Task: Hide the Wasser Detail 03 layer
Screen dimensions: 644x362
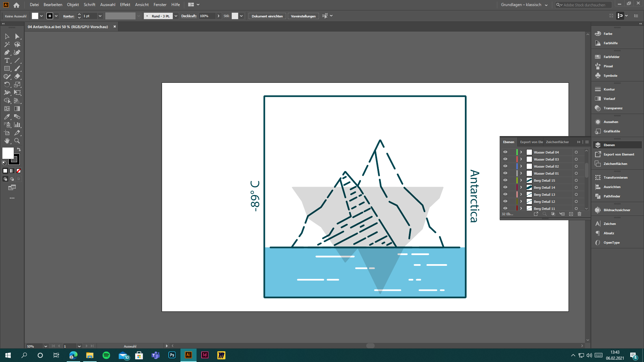Action: pos(505,159)
